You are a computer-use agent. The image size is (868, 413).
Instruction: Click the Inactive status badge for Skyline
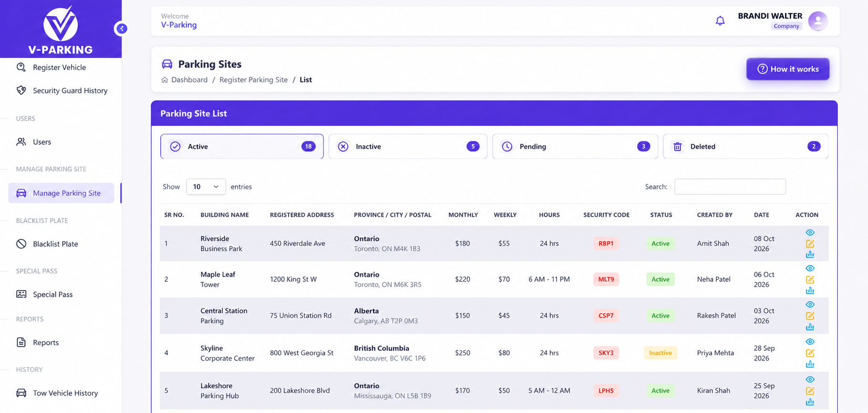click(x=660, y=353)
